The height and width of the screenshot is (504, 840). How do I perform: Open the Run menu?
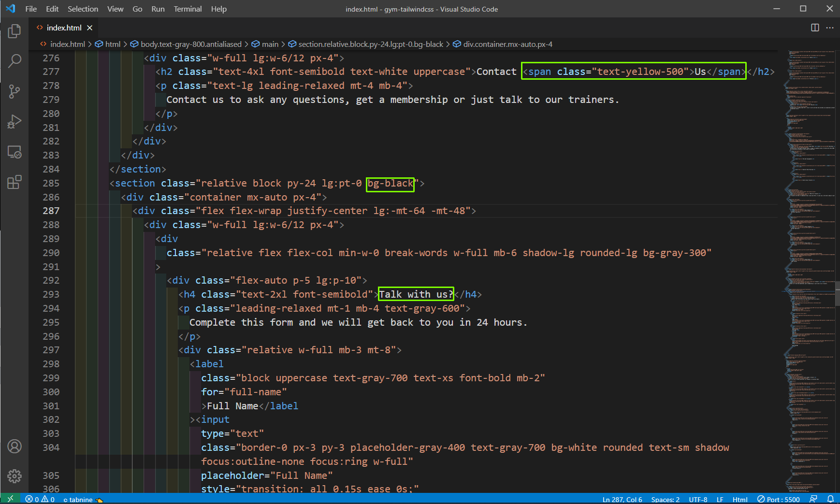coord(158,9)
